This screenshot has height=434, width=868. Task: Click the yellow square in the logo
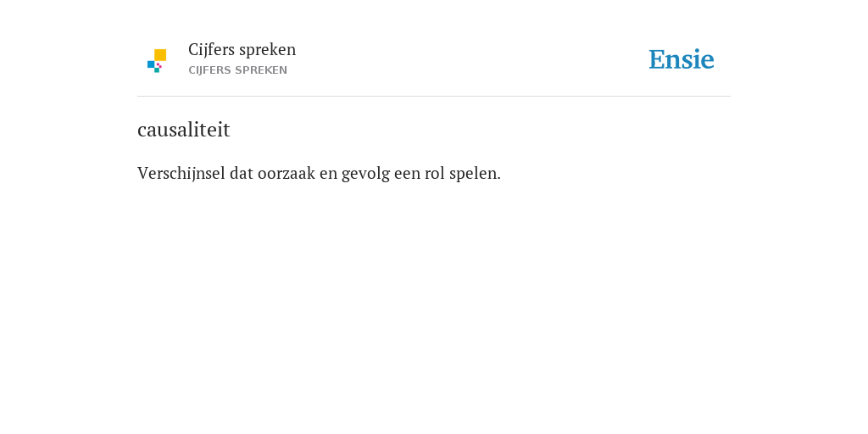point(160,55)
